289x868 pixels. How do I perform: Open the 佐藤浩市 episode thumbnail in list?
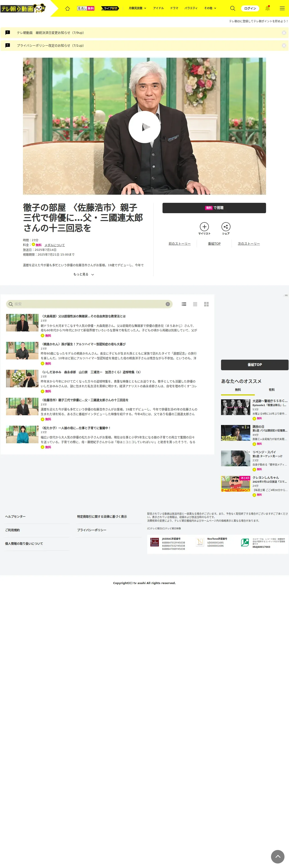click(22, 407)
